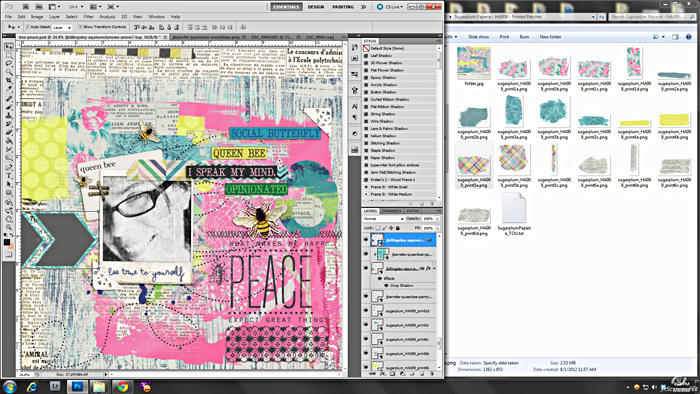The height and width of the screenshot is (394, 700).
Task: Launch Mini Bridge from application bar
Action: (x=39, y=7)
